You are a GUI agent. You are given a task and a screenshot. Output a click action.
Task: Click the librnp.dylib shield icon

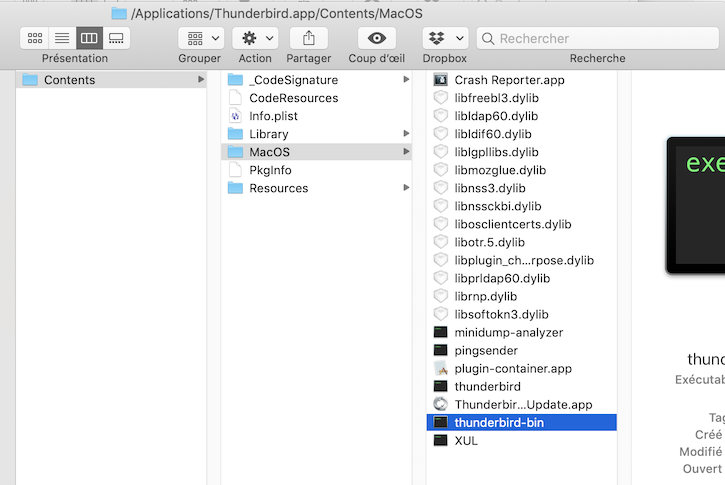pos(441,296)
